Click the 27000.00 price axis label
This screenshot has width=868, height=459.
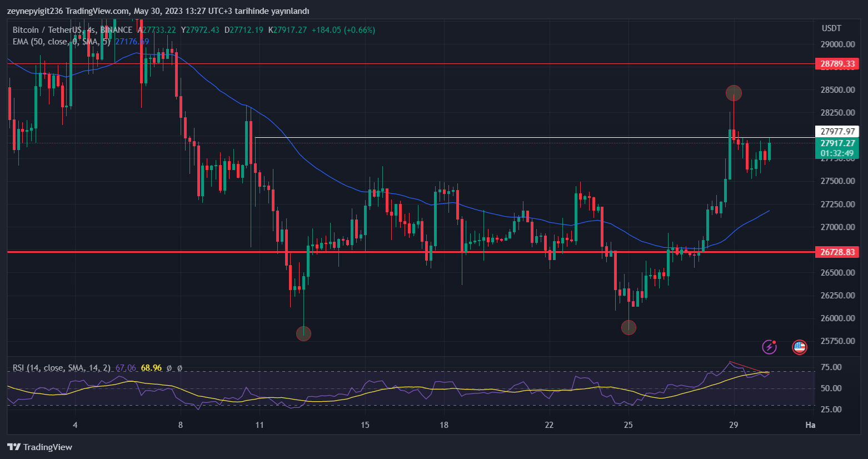click(837, 227)
